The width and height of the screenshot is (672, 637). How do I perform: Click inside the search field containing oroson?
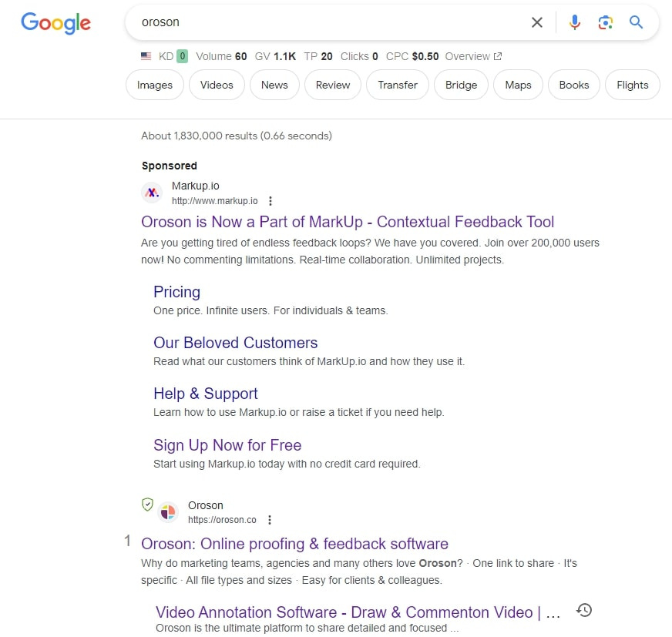tap(326, 22)
